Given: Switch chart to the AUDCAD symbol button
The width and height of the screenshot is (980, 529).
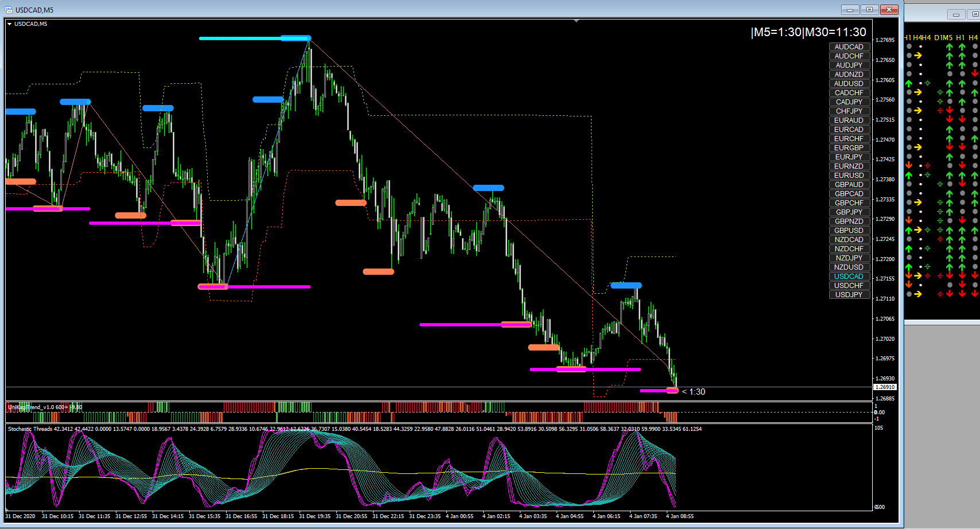Looking at the screenshot, I should [x=849, y=47].
